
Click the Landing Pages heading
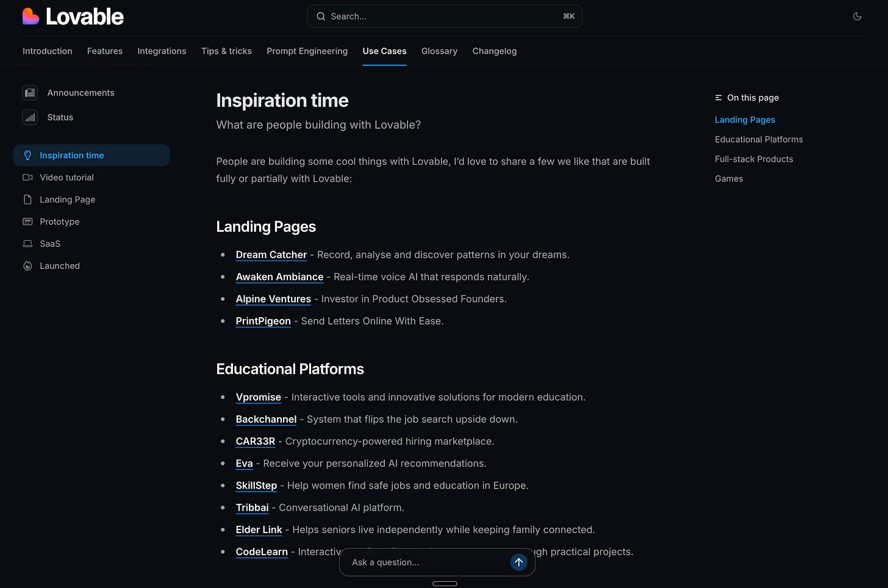tap(266, 227)
